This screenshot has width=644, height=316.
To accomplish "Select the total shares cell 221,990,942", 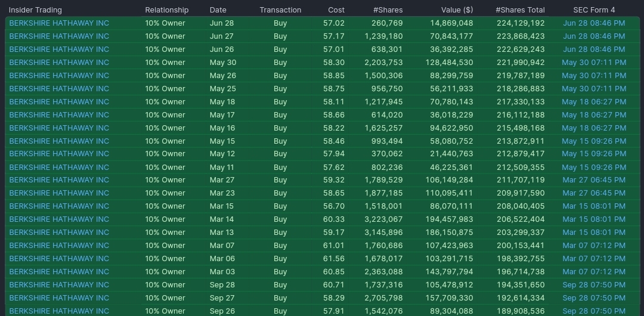I will 521,63.
